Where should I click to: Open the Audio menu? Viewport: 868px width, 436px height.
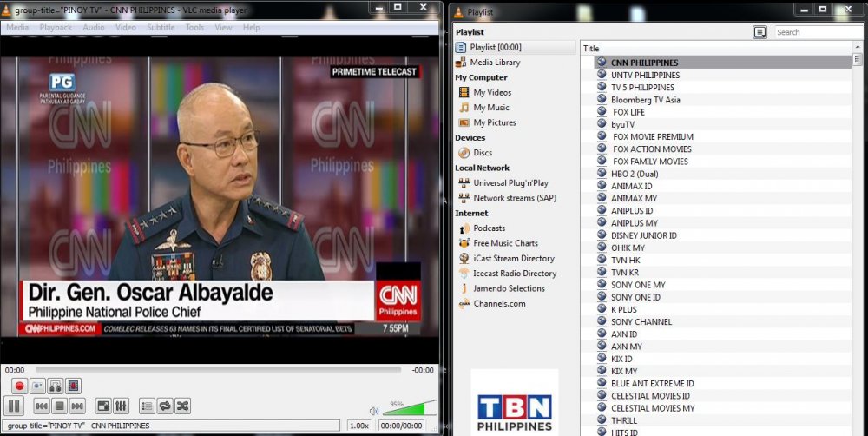[94, 27]
